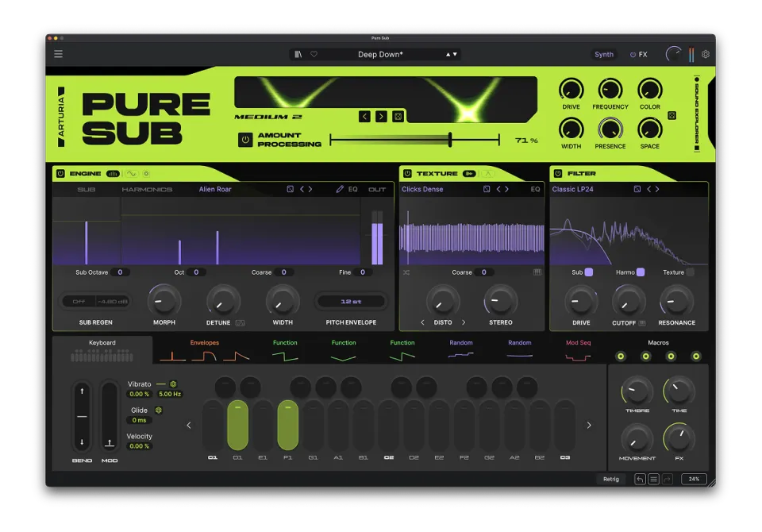Click the Sub Octave value field
The height and width of the screenshot is (532, 762).
tap(120, 272)
